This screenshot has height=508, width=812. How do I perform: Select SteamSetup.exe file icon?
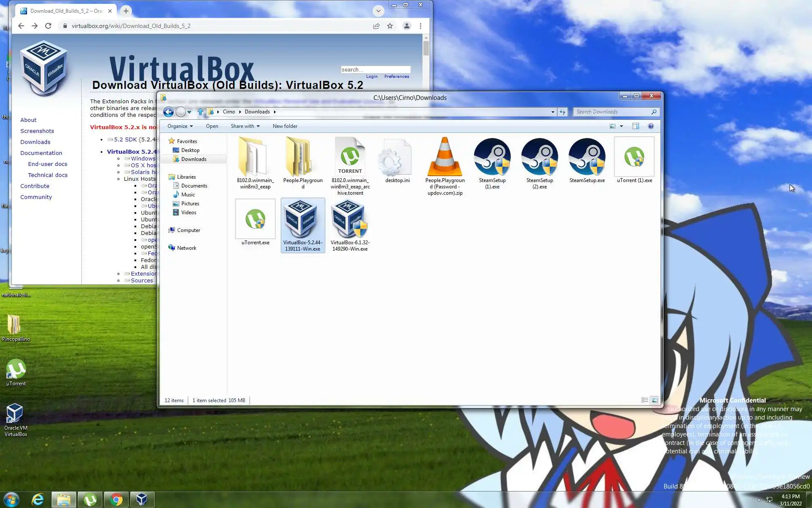tap(587, 157)
